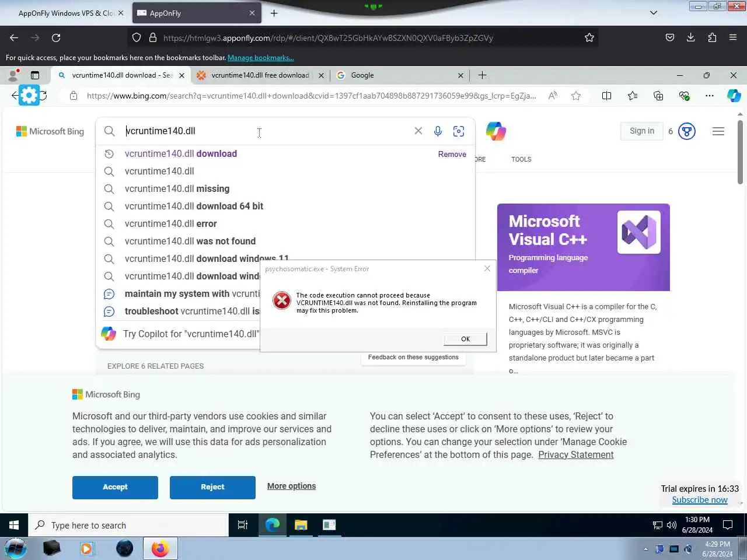Image resolution: width=747 pixels, height=560 pixels.
Task: Open the Windows notification center icon
Action: [x=728, y=525]
